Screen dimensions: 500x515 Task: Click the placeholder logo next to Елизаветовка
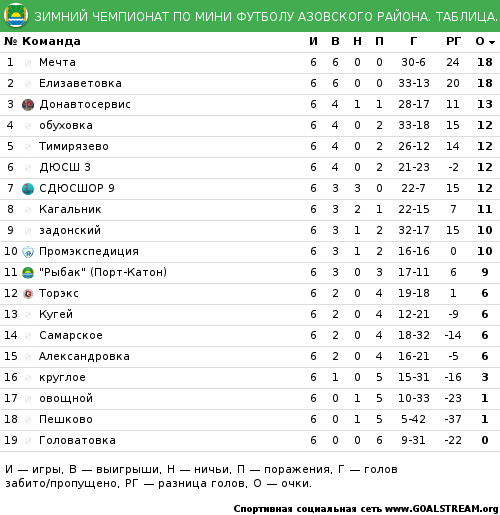[28, 84]
